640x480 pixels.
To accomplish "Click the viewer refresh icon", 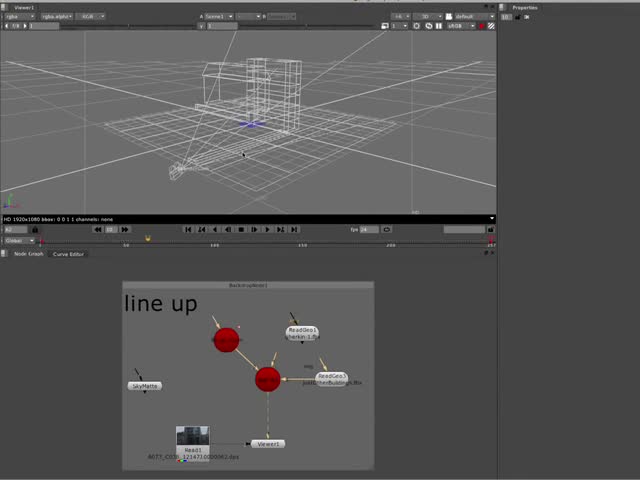I will click(x=429, y=26).
